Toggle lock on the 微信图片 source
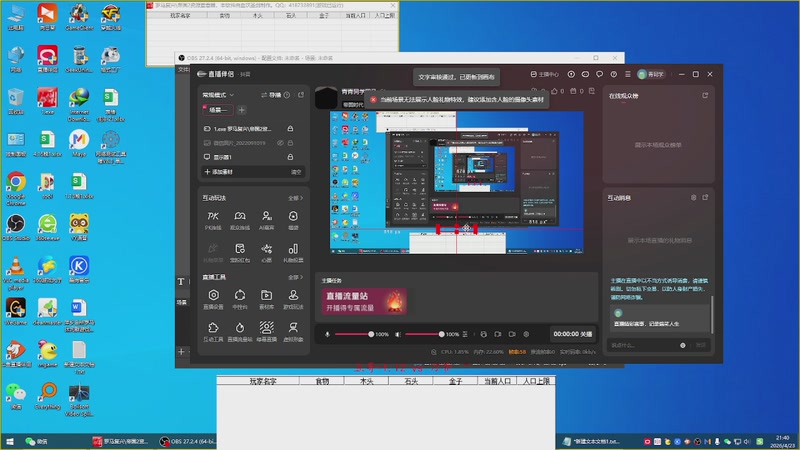 290,143
